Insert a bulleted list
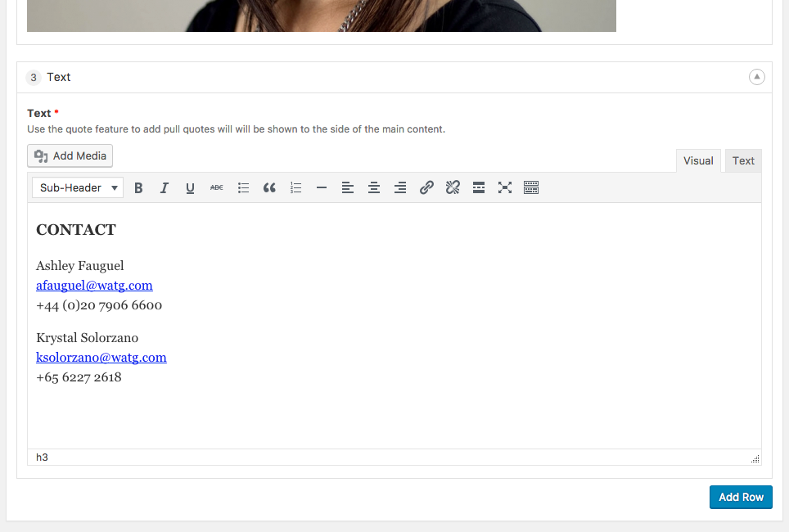789x532 pixels. coord(243,188)
